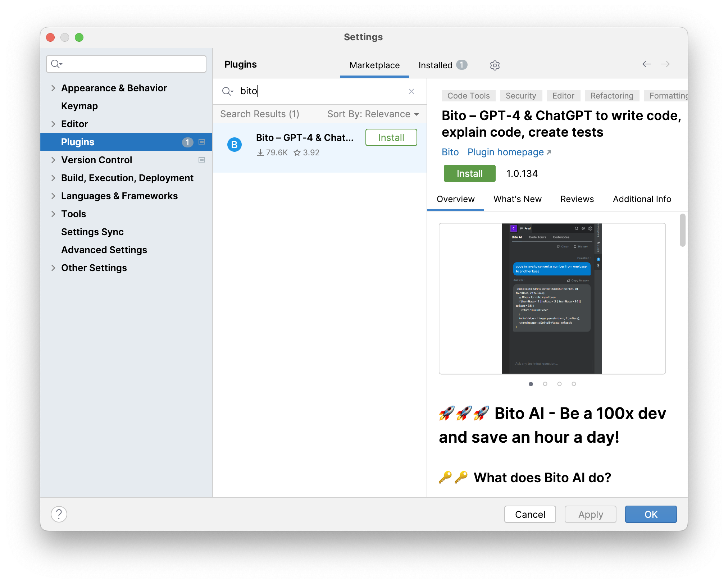Click the Refactoring tag
The width and height of the screenshot is (728, 584).
[611, 96]
